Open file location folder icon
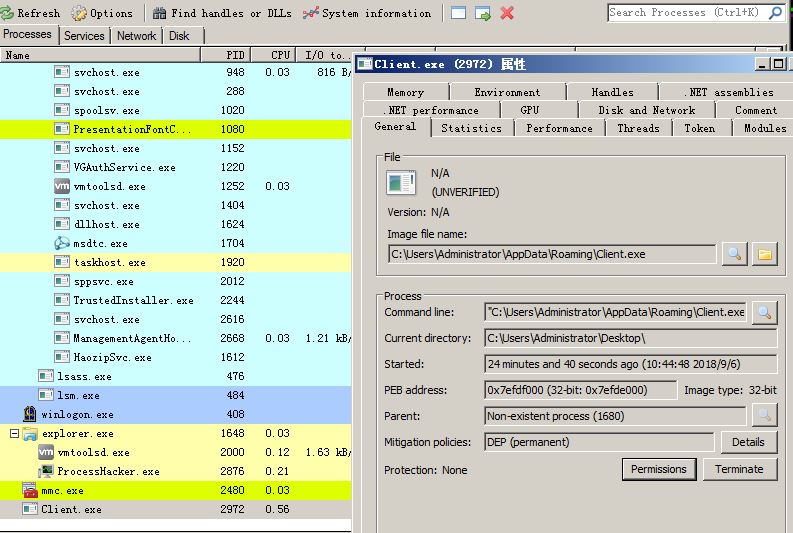 765,254
